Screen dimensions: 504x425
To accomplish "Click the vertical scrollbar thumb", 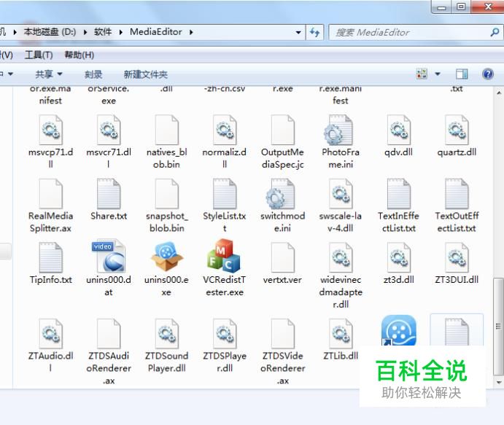I will [x=499, y=327].
